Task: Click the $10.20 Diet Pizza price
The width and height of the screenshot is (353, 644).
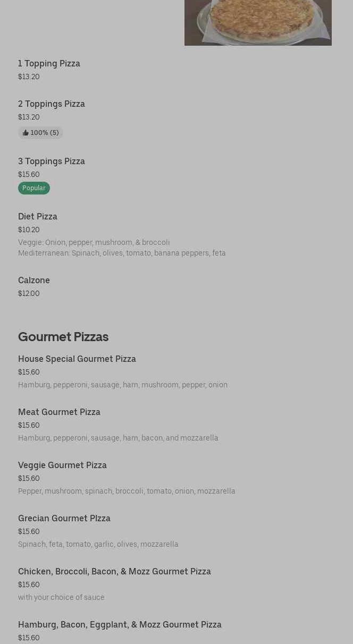Action: (29, 230)
